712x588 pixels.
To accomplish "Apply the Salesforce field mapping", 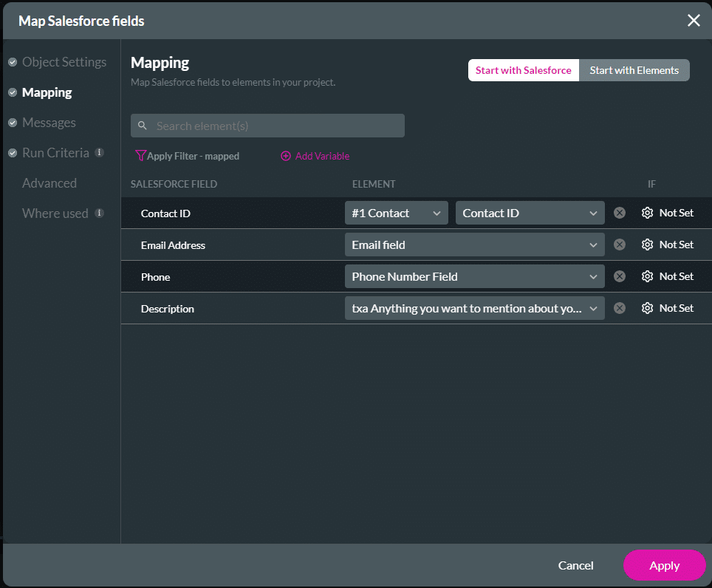I will pos(664,565).
